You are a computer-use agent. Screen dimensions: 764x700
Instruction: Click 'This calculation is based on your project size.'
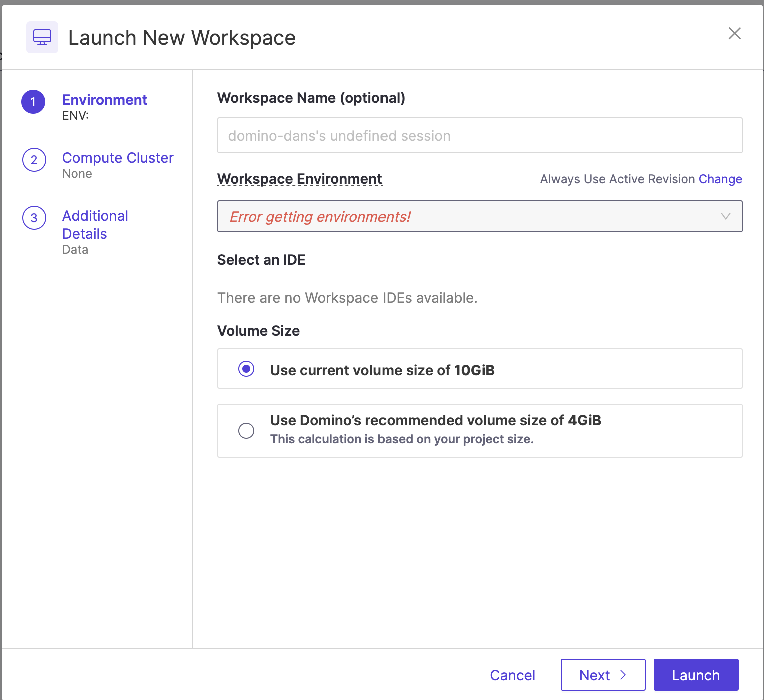point(402,439)
